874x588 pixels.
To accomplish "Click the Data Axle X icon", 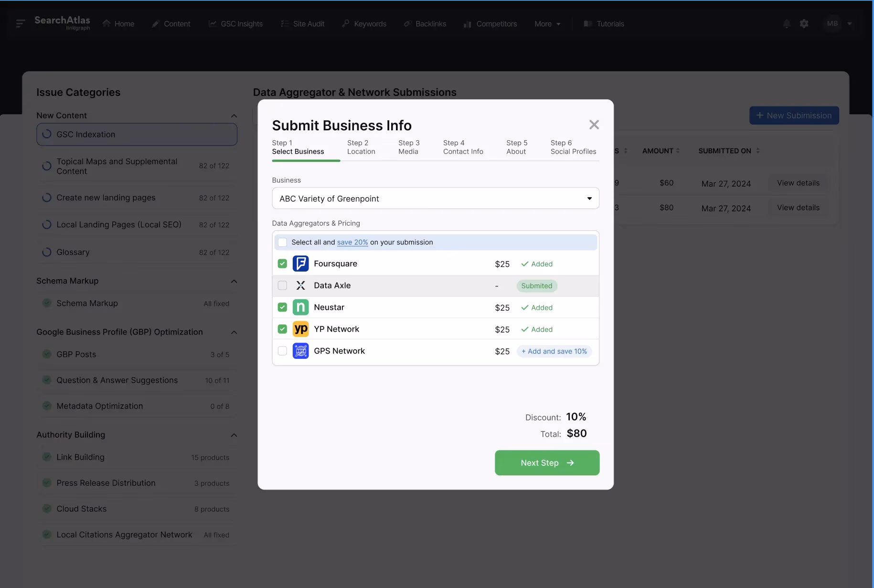I will 300,285.
